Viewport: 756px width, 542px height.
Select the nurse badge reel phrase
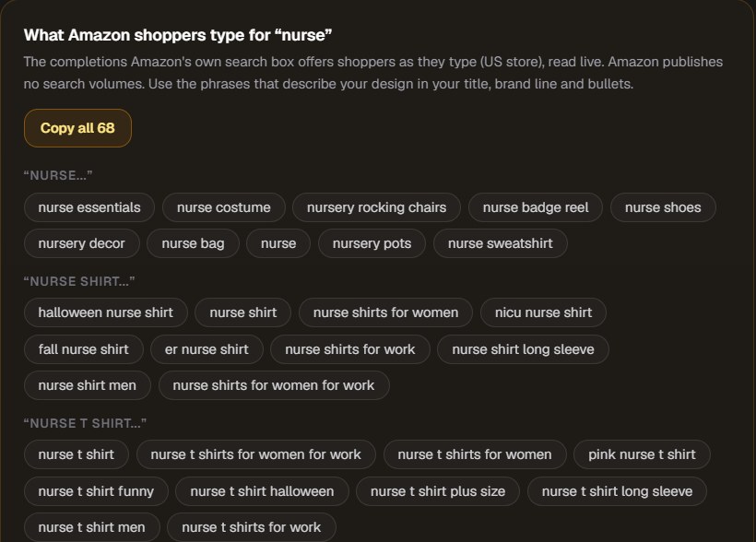536,207
